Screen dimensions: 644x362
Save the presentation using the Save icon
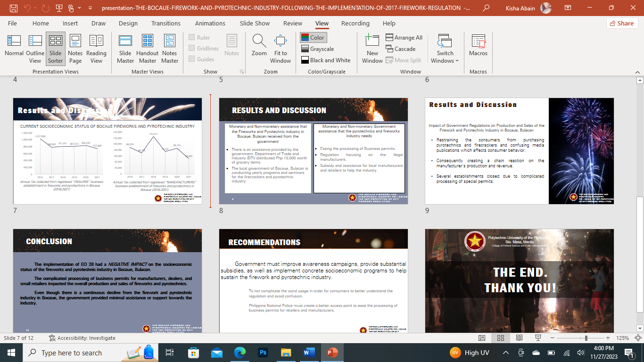[x=14, y=8]
